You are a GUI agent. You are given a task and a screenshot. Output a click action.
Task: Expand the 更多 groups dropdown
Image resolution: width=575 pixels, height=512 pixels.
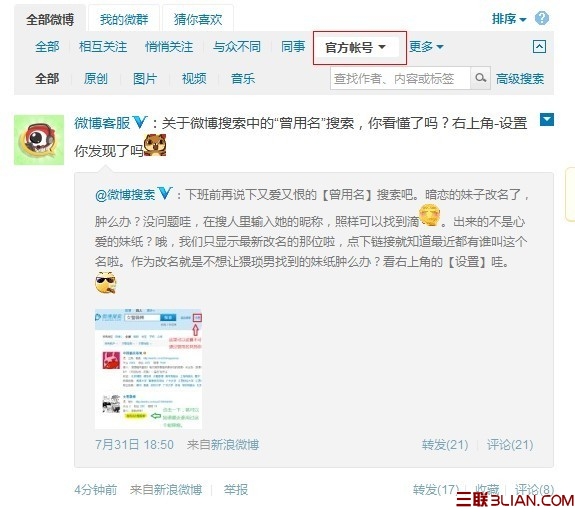[x=426, y=47]
